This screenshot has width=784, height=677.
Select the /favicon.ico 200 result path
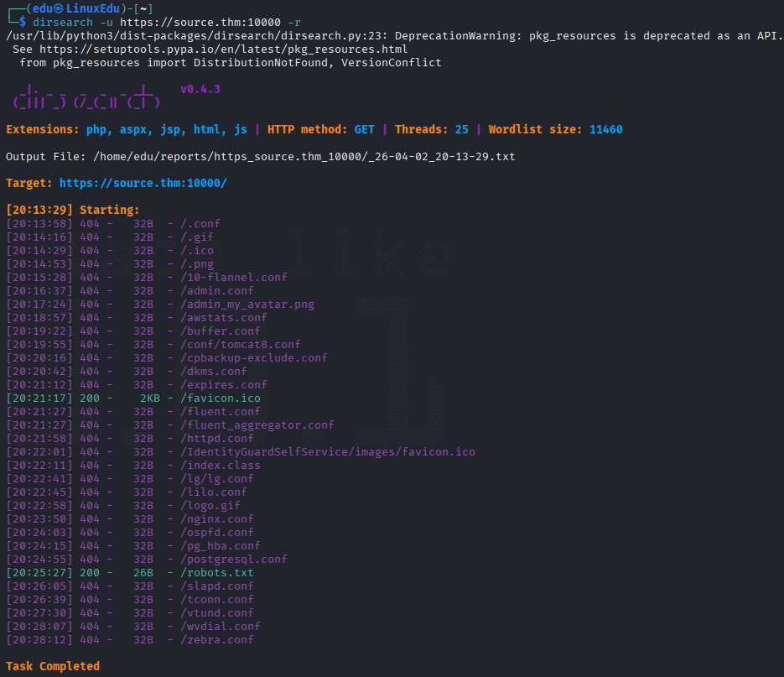click(221, 398)
